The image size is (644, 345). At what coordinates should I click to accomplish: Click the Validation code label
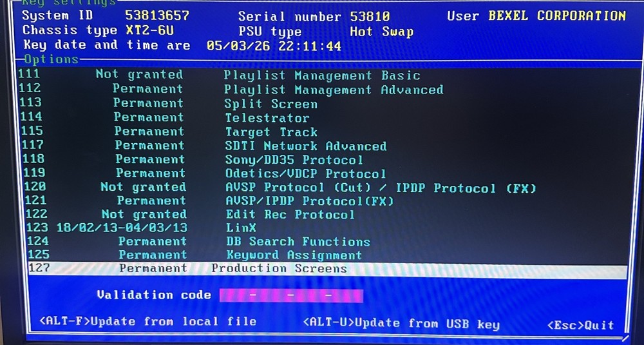(x=154, y=295)
